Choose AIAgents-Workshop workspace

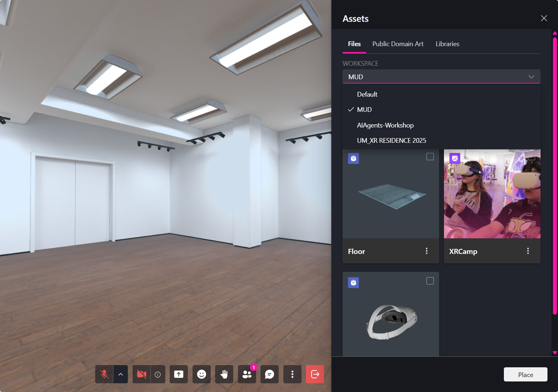(x=385, y=125)
